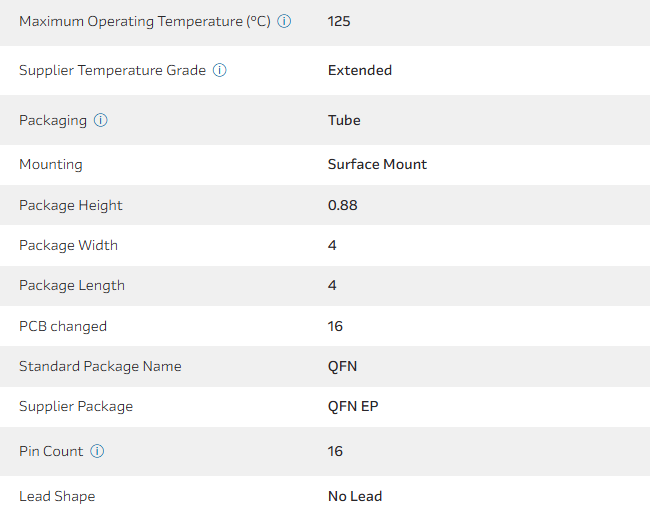Click the Packaging info icon

click(x=101, y=121)
